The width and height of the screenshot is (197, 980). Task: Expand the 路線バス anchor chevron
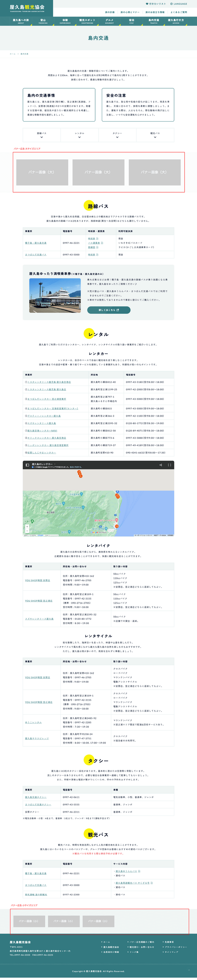[42, 137]
